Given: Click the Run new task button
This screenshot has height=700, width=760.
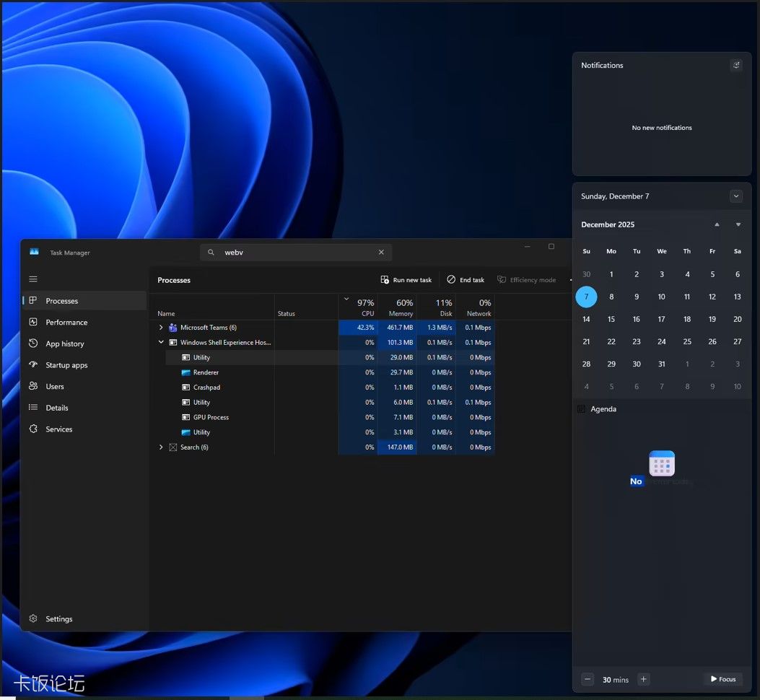Looking at the screenshot, I should (x=406, y=280).
